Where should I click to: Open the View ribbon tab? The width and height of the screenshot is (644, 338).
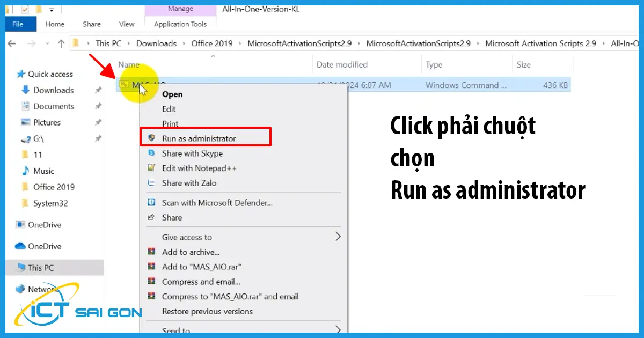(x=127, y=24)
